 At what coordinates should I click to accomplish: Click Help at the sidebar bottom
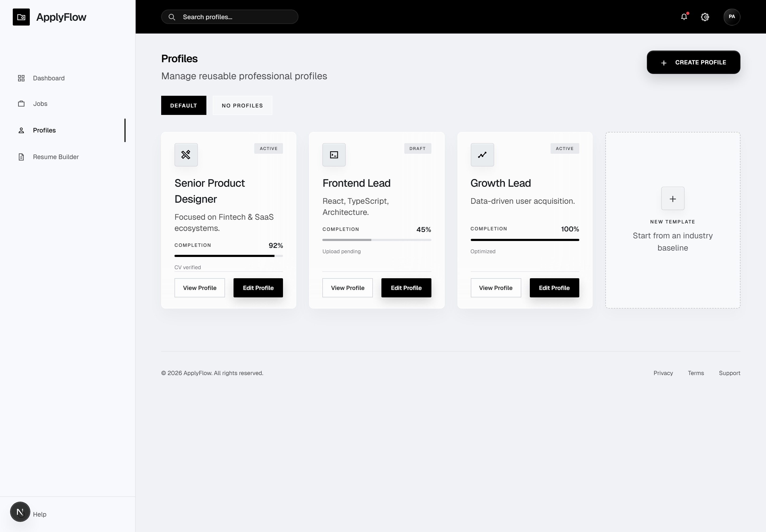pyautogui.click(x=40, y=514)
